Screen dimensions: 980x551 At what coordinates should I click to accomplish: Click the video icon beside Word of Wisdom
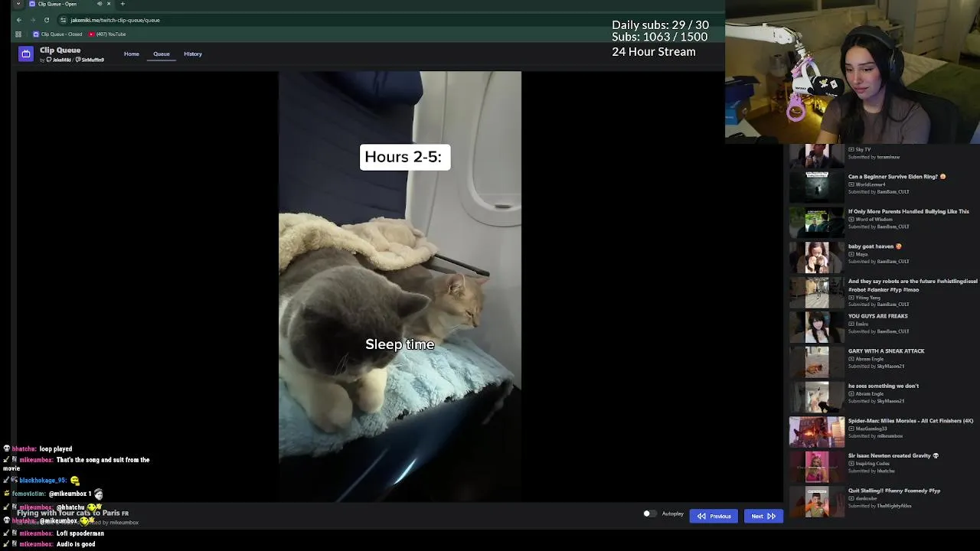coord(851,220)
